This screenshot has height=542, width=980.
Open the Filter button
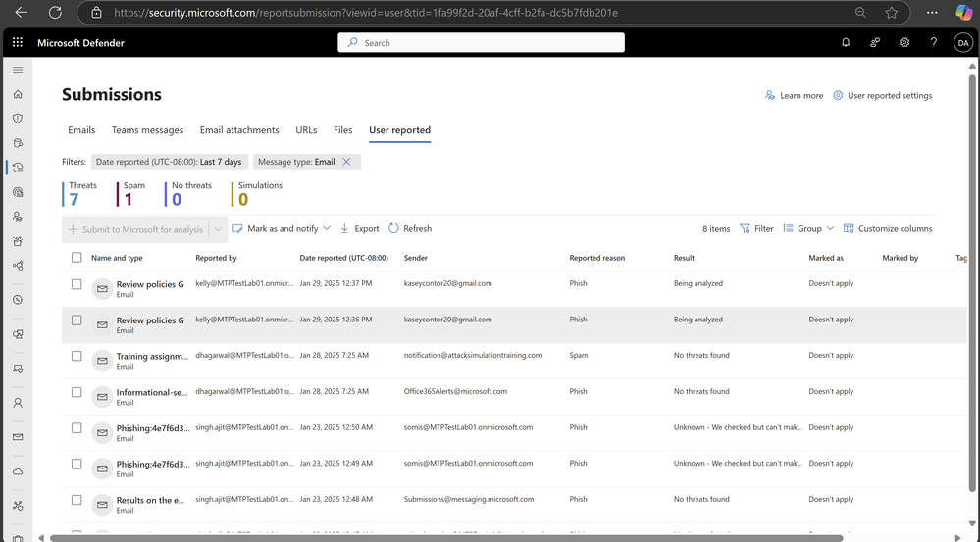756,228
